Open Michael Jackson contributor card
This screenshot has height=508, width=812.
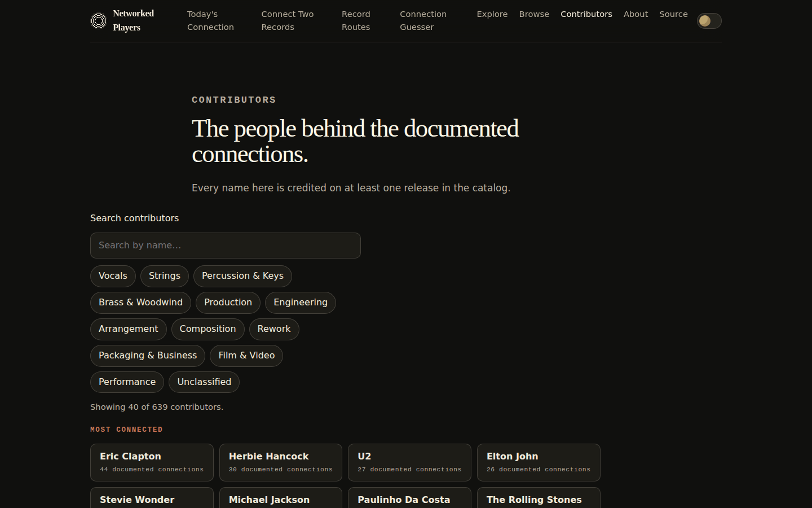(x=281, y=498)
